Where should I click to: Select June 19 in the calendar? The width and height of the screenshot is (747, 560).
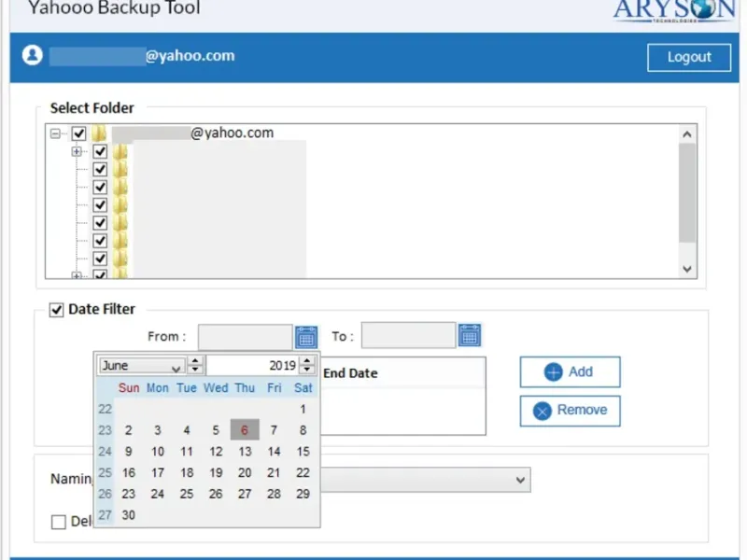point(216,473)
